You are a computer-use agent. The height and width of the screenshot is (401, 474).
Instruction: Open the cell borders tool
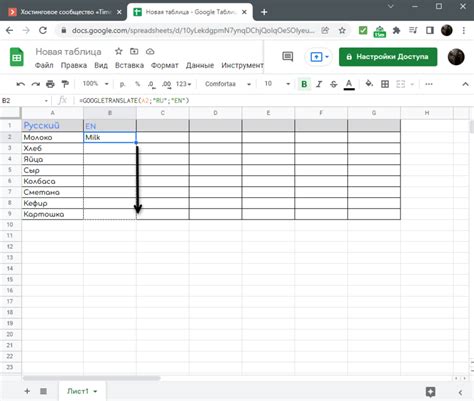click(x=385, y=84)
